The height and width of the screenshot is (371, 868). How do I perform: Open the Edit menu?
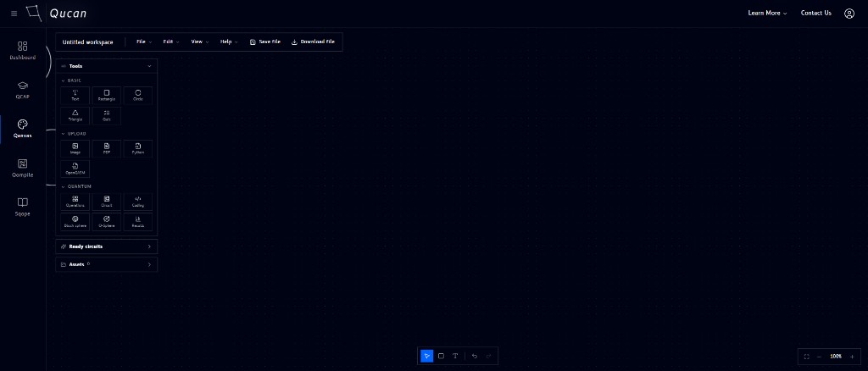(171, 42)
